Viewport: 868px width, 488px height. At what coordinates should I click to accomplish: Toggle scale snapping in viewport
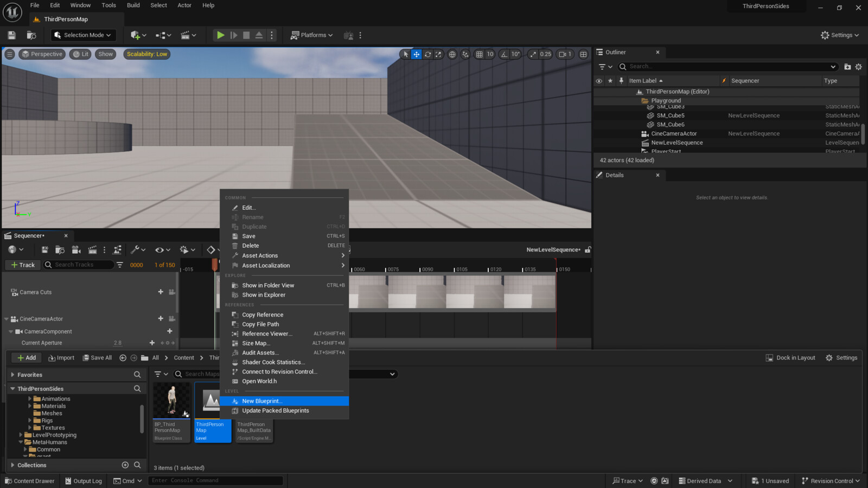click(x=533, y=54)
